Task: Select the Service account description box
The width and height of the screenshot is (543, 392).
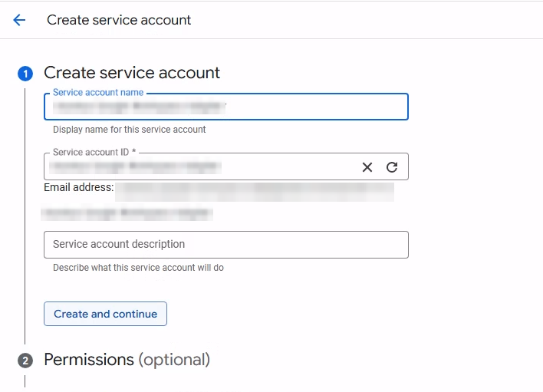Action: click(x=225, y=245)
